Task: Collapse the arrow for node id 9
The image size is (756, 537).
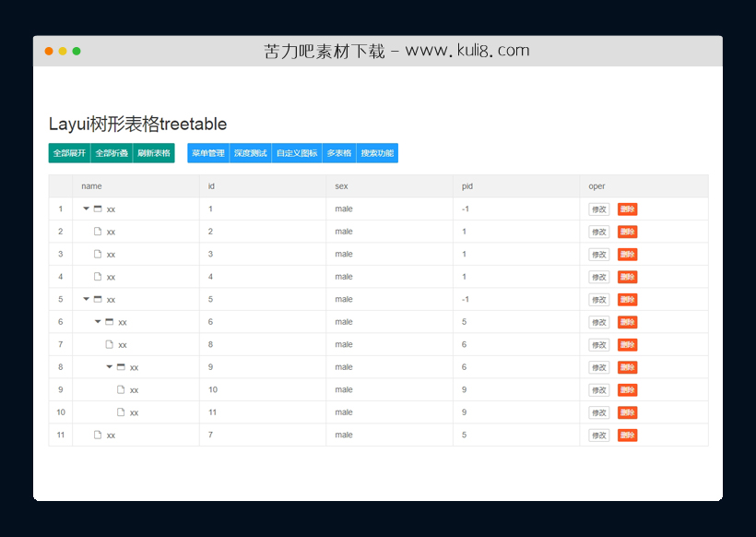Action: (x=110, y=367)
